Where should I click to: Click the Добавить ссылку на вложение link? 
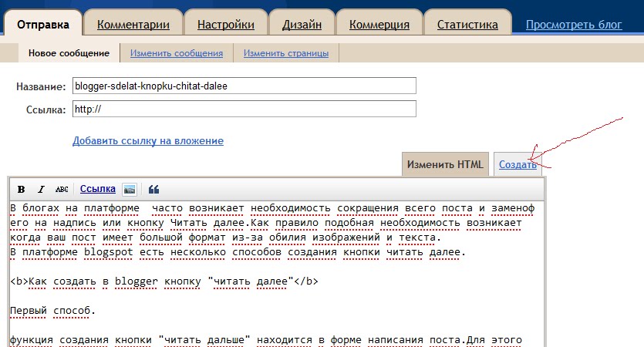pyautogui.click(x=148, y=141)
